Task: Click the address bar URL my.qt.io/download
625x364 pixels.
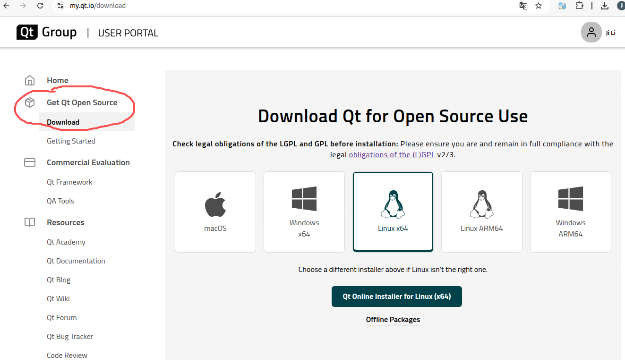Action: pyautogui.click(x=98, y=6)
